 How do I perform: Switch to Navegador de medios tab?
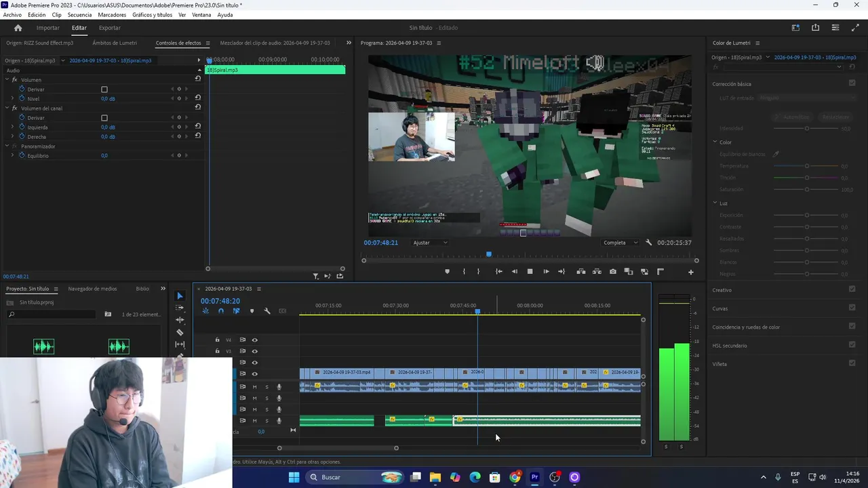click(x=92, y=289)
